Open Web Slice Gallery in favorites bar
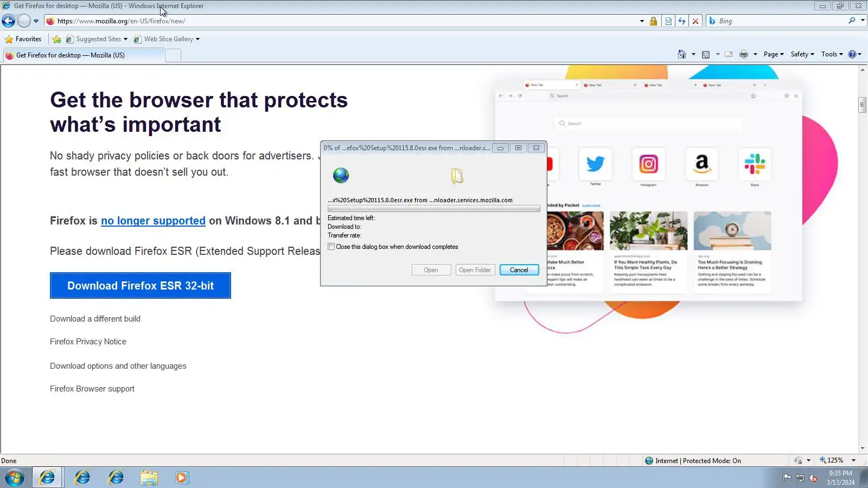This screenshot has height=488, width=868. [167, 39]
